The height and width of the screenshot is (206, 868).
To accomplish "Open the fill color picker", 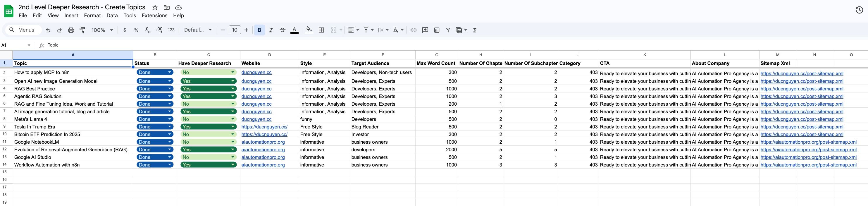I will 309,30.
